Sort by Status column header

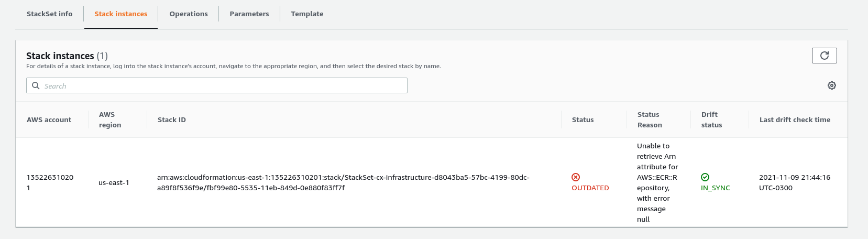click(x=583, y=119)
